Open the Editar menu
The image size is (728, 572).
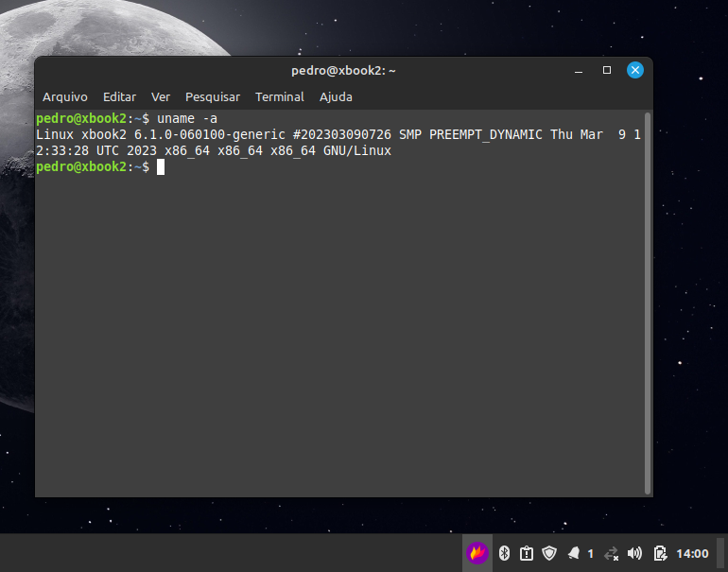[x=119, y=97]
